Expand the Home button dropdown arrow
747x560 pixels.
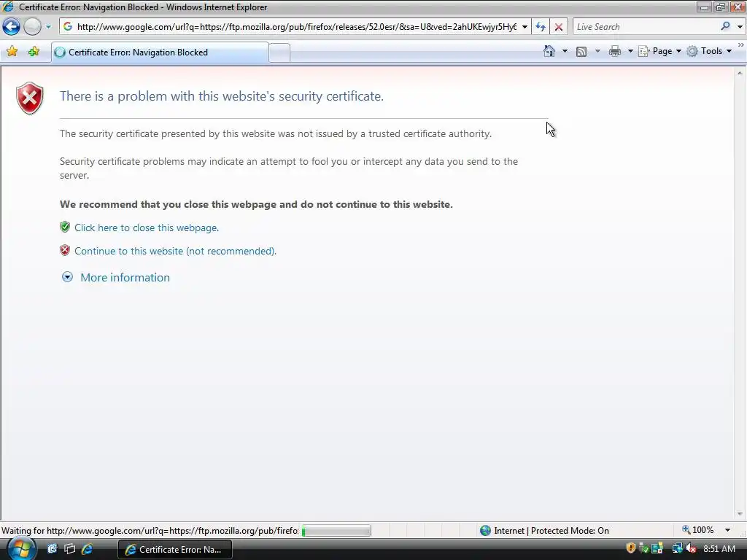pos(565,51)
